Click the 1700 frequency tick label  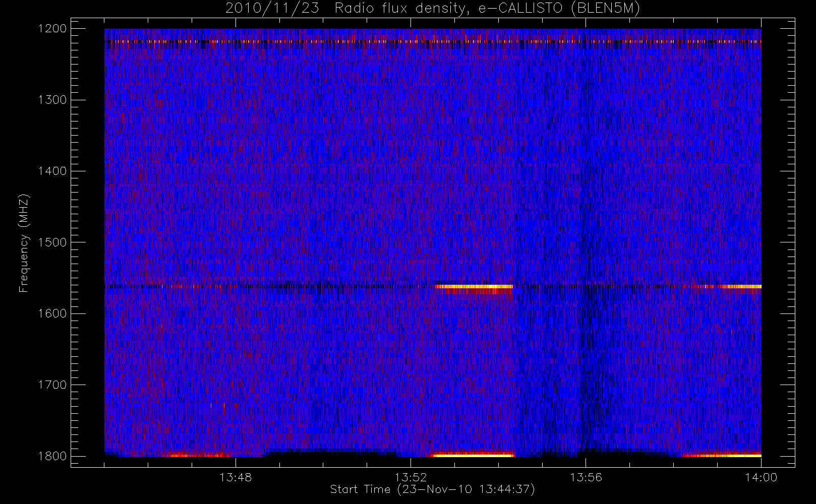[52, 385]
